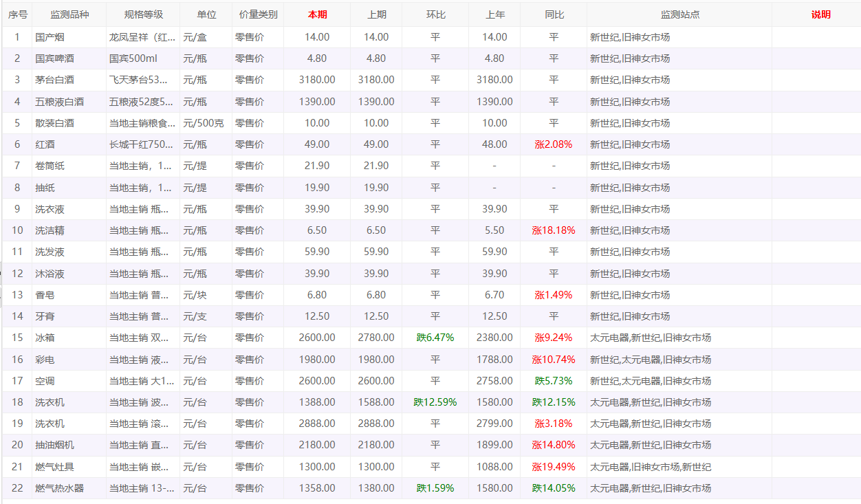Viewport: 861px width, 504px height.
Task: Click the 元/盒 unit cell for 国产烟
Action: coord(206,37)
